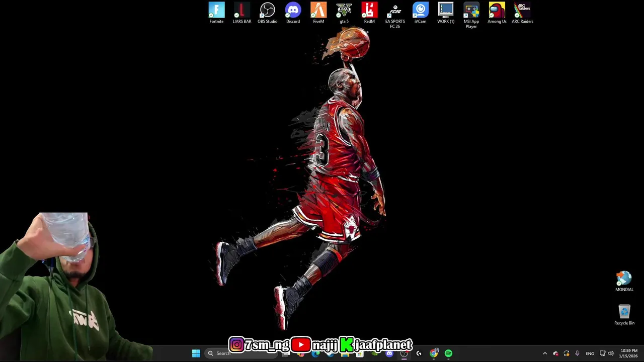Screen dimensions: 644x362
Task: Select the WORK (1) desktop icon
Action: 446,13
